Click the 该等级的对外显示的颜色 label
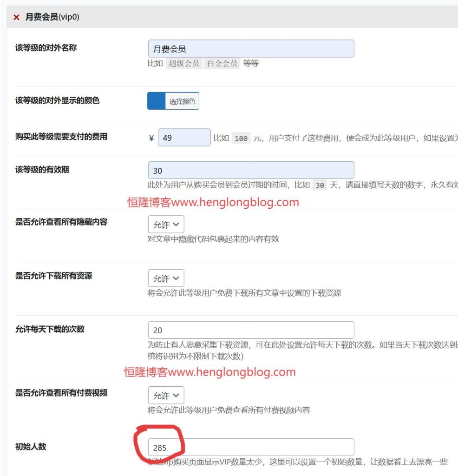Viewport: 458px width, 476px height. [x=57, y=100]
